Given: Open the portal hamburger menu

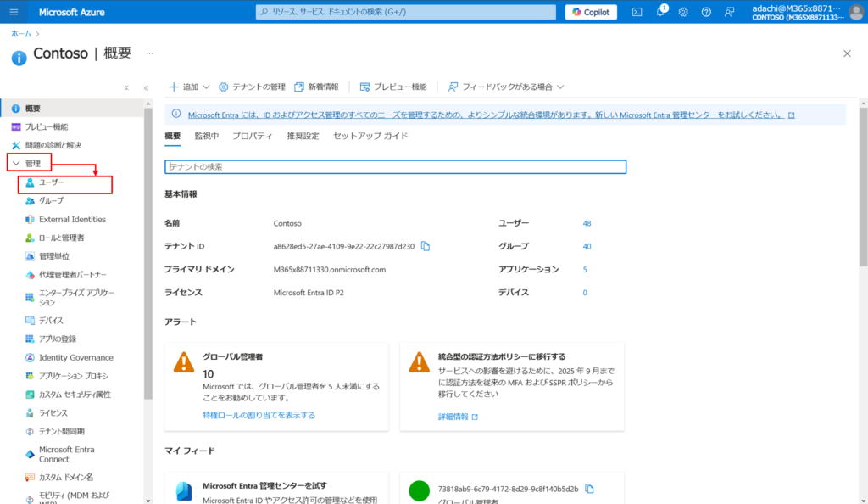Looking at the screenshot, I should click(x=14, y=12).
